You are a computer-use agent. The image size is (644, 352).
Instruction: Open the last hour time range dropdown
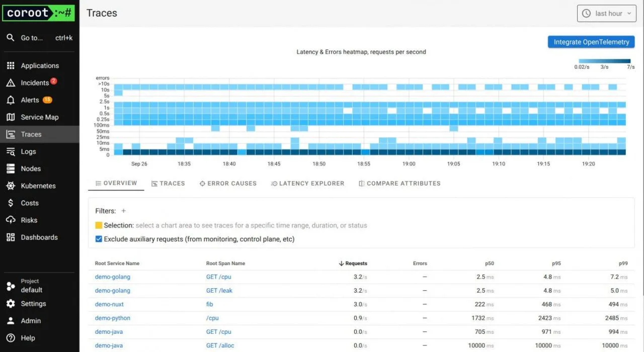[607, 14]
